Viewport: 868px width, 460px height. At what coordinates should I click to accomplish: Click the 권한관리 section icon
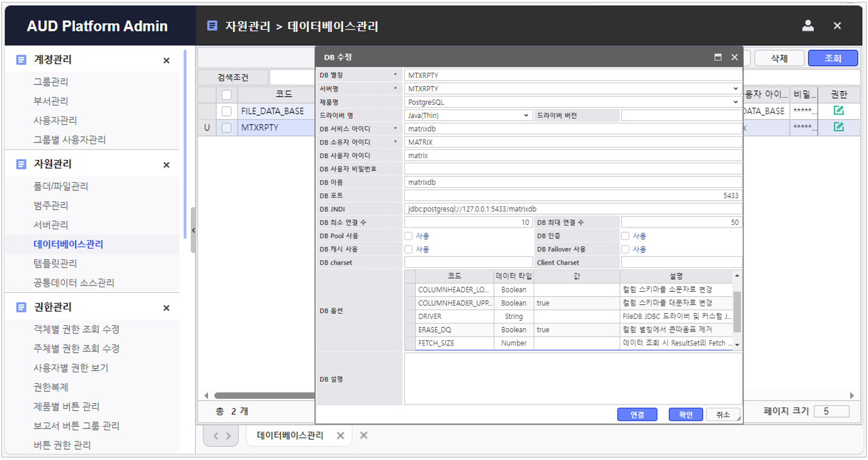21,308
